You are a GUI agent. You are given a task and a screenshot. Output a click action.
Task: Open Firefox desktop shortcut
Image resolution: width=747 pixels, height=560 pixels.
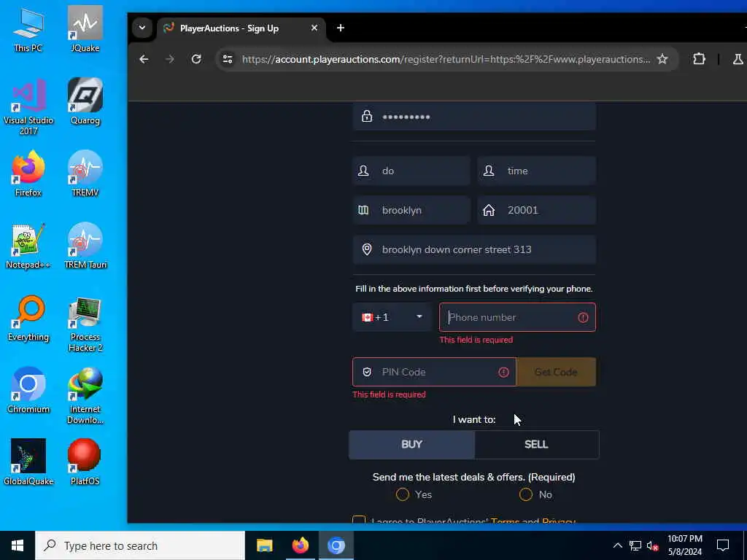click(x=28, y=174)
